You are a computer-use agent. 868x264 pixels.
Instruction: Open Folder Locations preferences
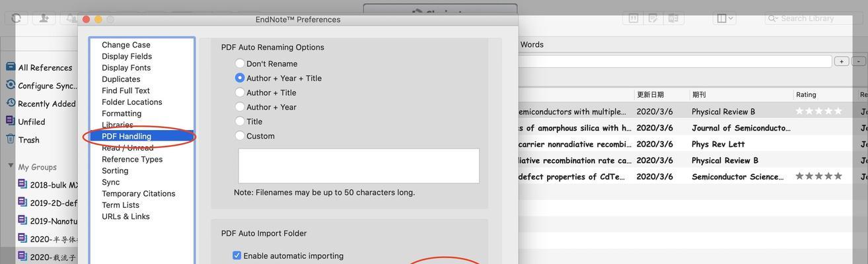coord(132,102)
